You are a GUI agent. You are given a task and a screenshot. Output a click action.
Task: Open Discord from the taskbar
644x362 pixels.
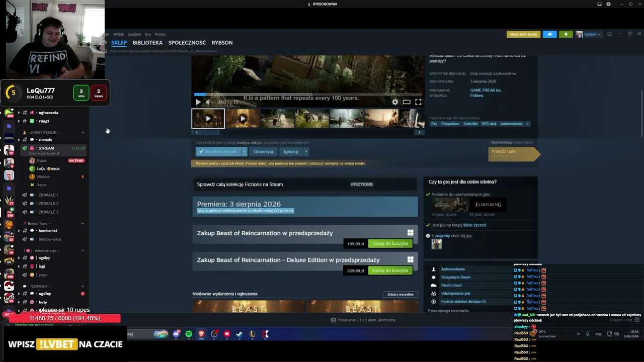[x=176, y=334]
